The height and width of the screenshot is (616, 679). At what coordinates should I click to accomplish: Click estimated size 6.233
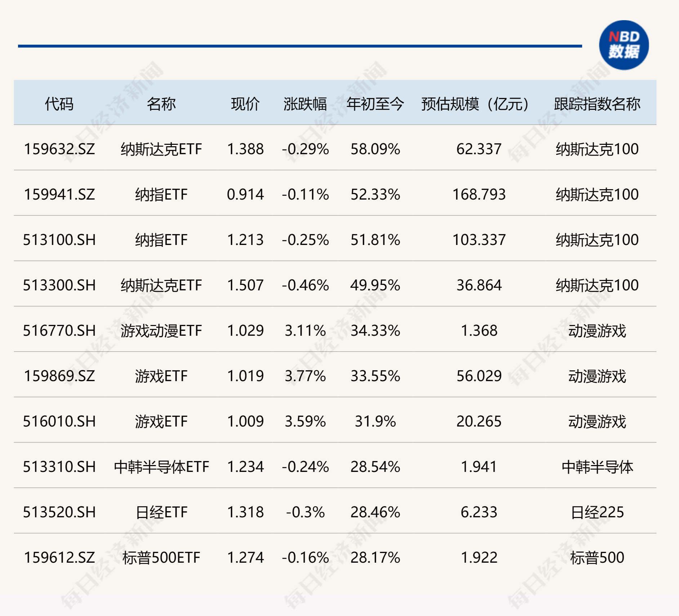click(x=479, y=512)
